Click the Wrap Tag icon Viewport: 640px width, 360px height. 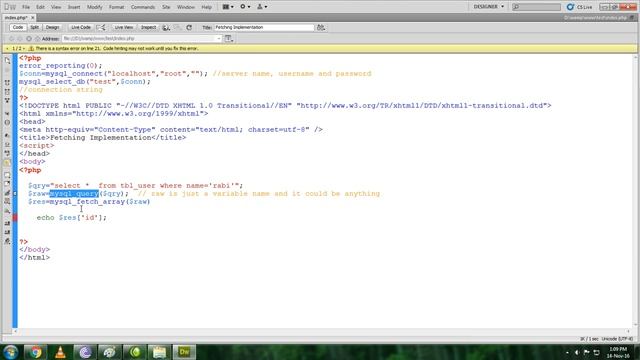tap(7, 193)
